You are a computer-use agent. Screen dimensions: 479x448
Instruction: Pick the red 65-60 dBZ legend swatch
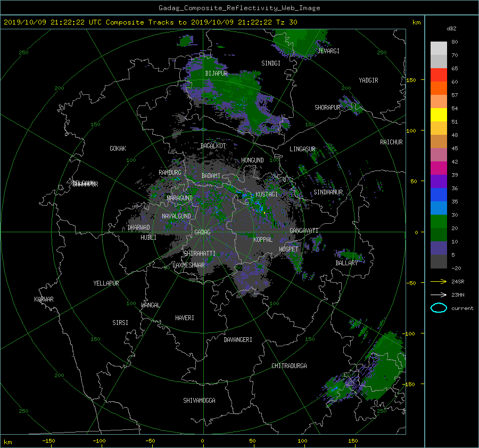[439, 75]
